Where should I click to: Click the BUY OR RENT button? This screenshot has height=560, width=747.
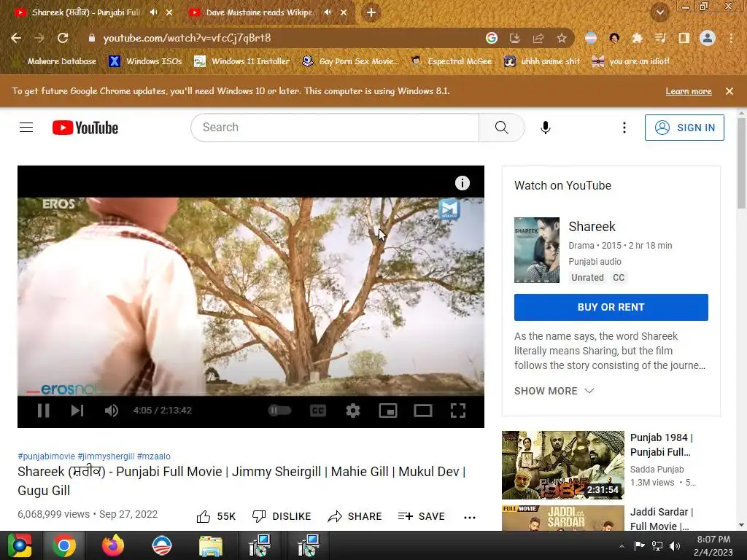611,307
